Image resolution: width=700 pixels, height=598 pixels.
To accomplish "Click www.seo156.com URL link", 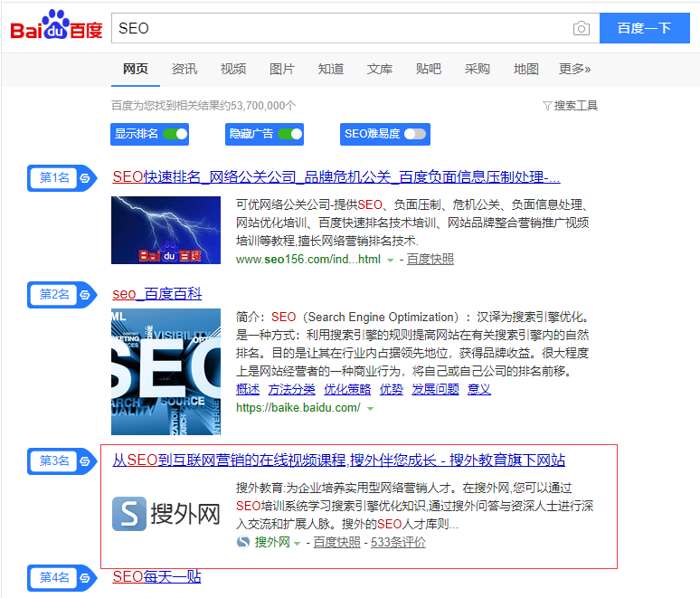I will [x=308, y=260].
